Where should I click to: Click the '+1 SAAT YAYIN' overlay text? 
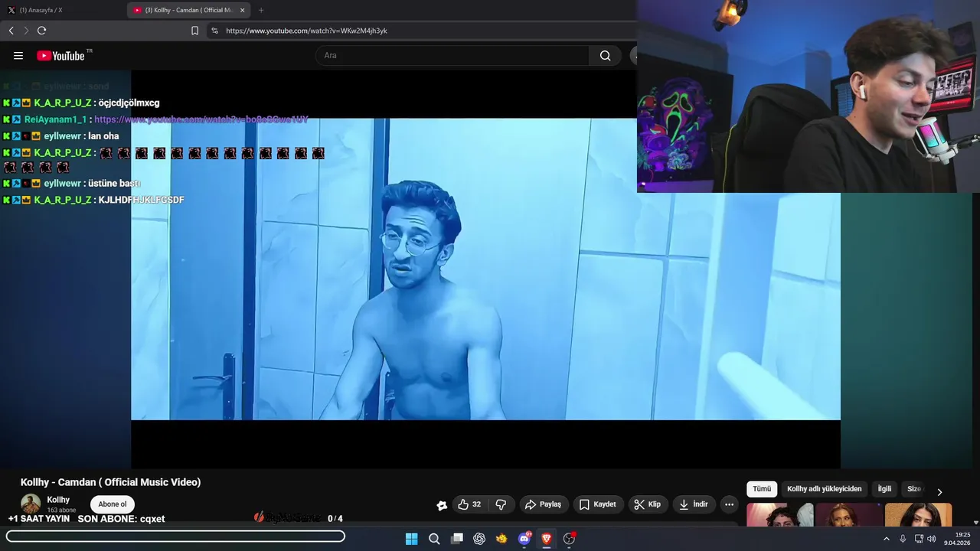38,519
